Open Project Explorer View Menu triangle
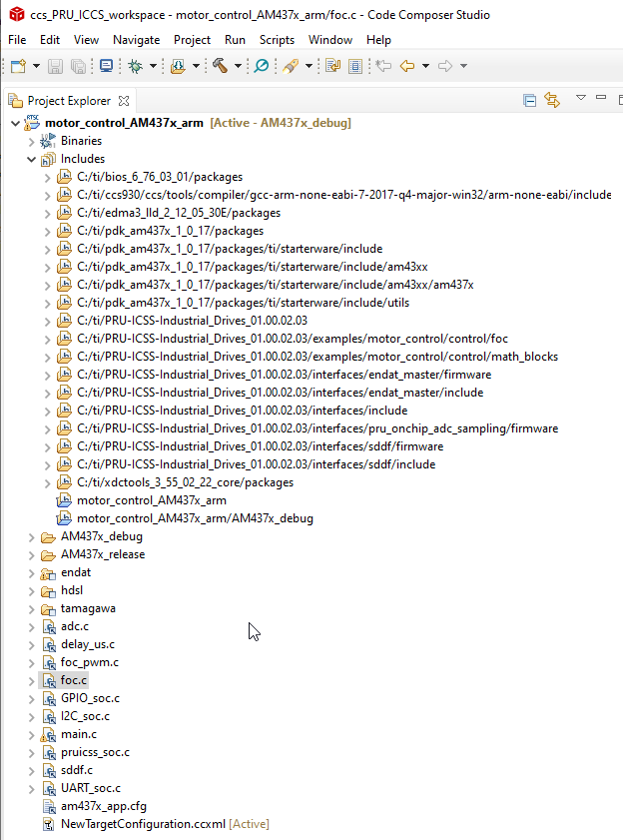The height and width of the screenshot is (840, 623). point(581,98)
